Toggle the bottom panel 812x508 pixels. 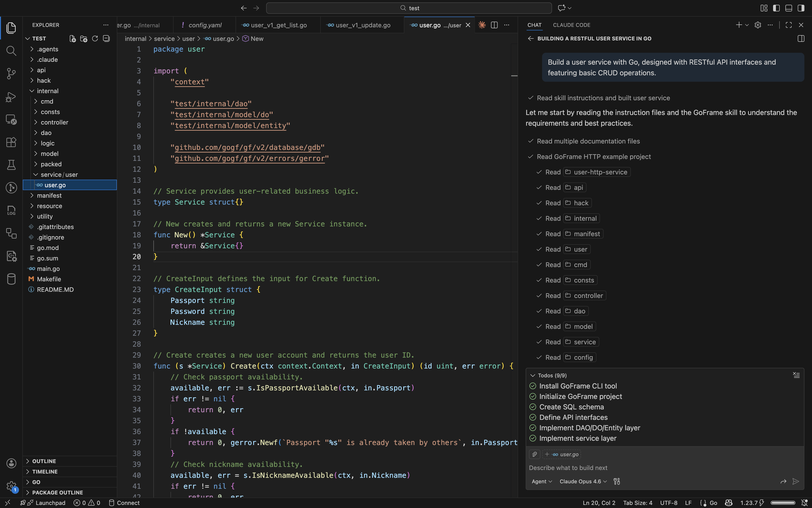pyautogui.click(x=788, y=8)
